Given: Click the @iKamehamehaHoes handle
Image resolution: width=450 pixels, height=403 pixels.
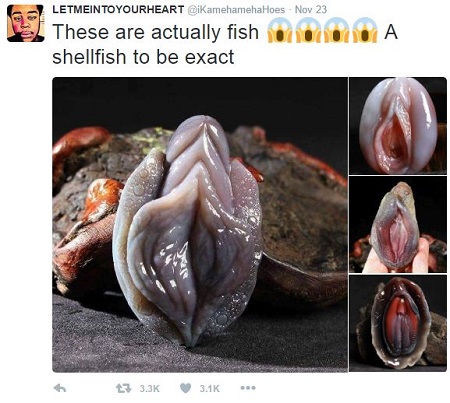Looking at the screenshot, I should [x=237, y=9].
